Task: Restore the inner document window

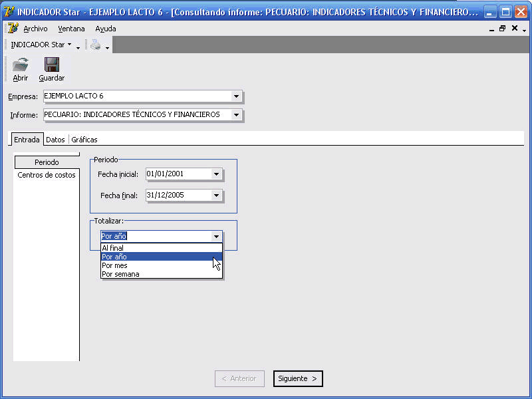Action: point(503,29)
